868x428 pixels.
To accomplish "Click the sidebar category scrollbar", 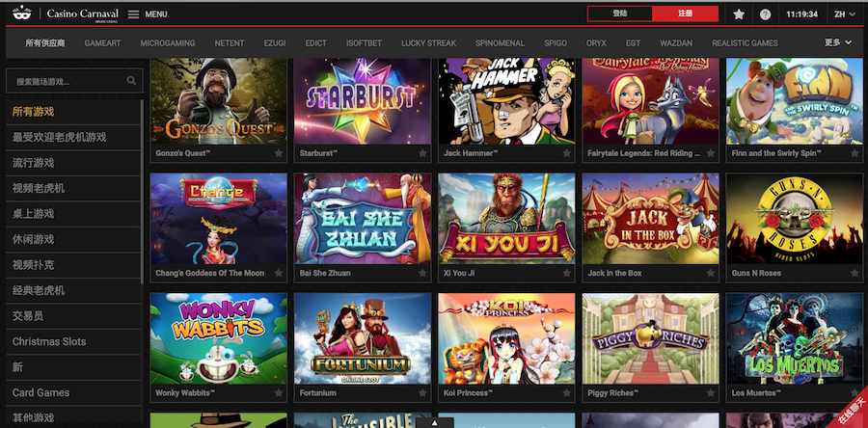I will 143,191.
